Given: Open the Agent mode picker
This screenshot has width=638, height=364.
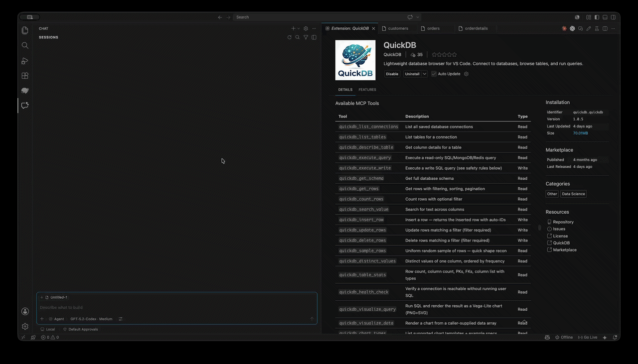Looking at the screenshot, I should (56, 319).
